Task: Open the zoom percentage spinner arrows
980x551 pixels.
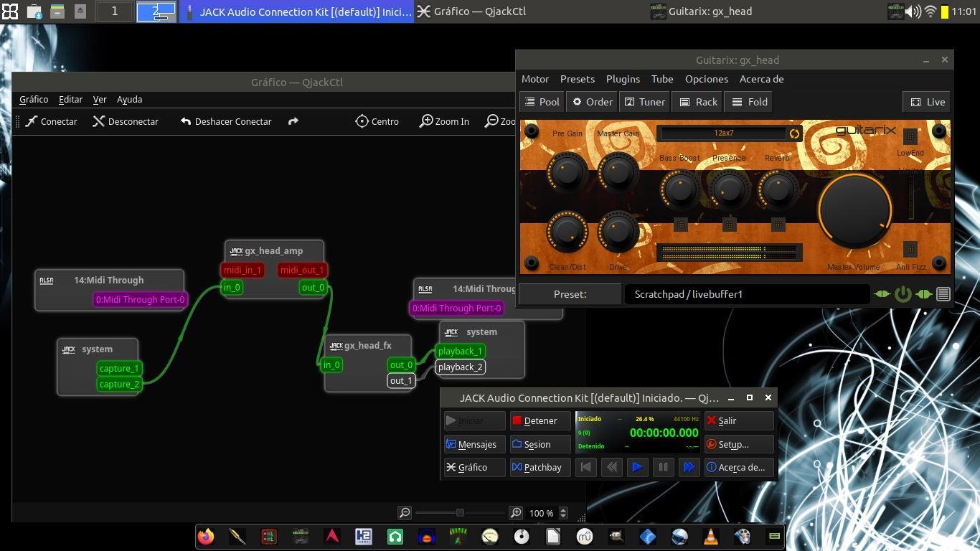Action: 563,513
